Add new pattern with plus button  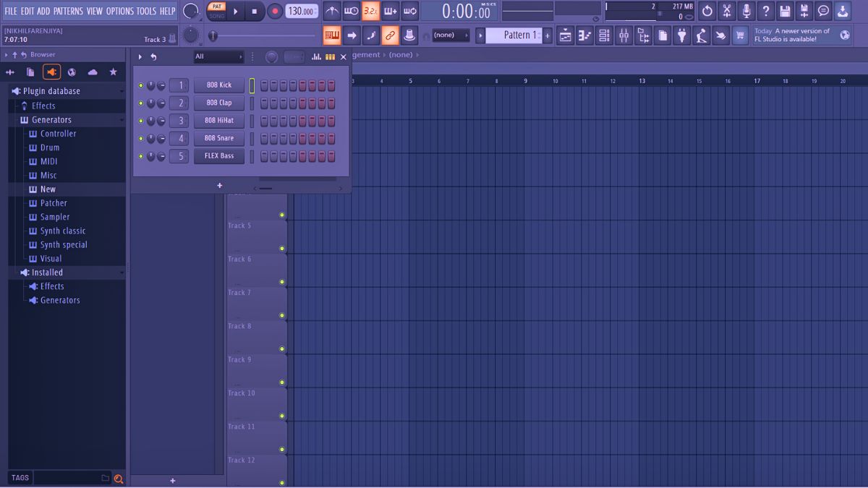(x=548, y=35)
